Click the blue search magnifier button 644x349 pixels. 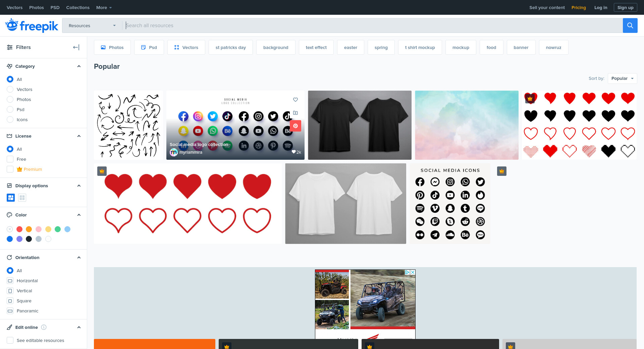pyautogui.click(x=630, y=26)
